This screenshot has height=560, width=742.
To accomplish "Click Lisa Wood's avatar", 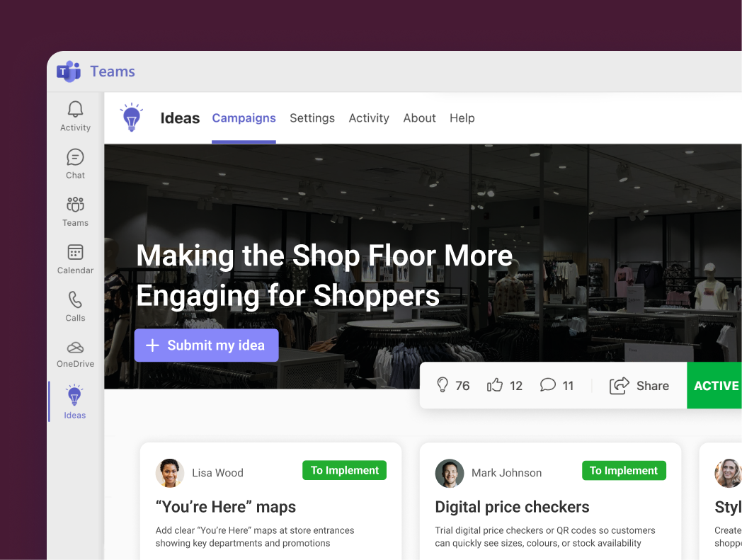I will [170, 473].
